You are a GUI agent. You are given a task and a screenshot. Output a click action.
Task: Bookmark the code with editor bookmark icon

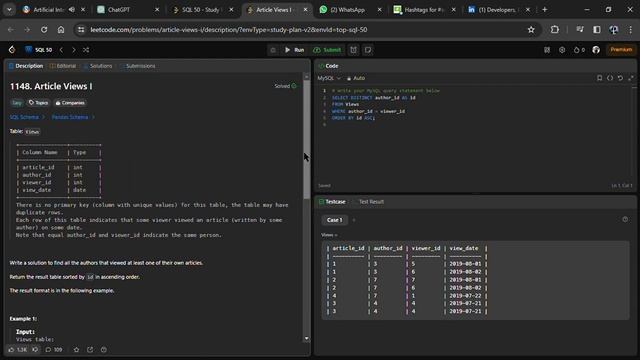[x=599, y=78]
